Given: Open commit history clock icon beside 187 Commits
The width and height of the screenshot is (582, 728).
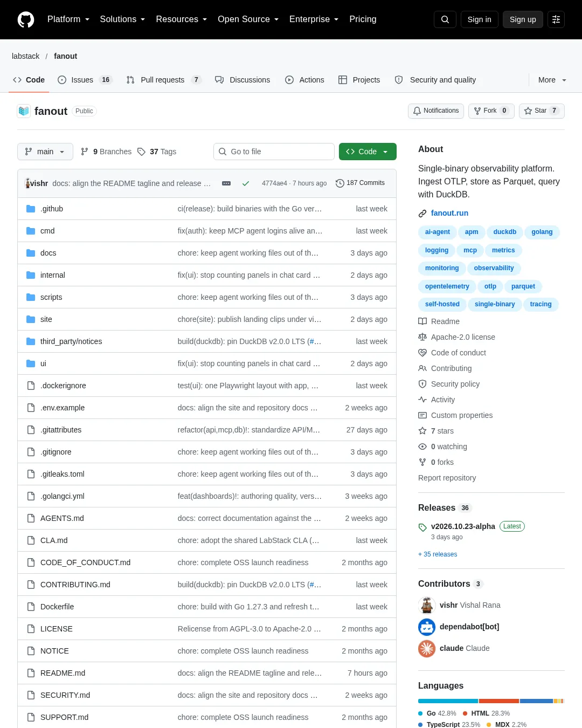Looking at the screenshot, I should point(339,183).
